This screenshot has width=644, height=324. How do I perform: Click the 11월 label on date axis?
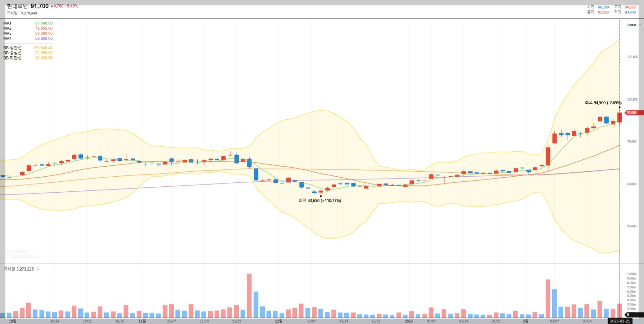(x=142, y=321)
